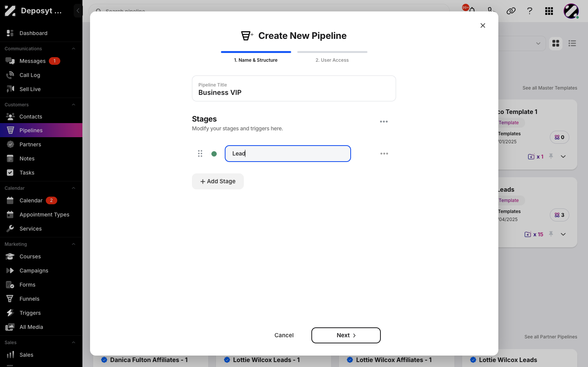This screenshot has width=588, height=367.
Task: Open Appointment Types page
Action: [41, 215]
